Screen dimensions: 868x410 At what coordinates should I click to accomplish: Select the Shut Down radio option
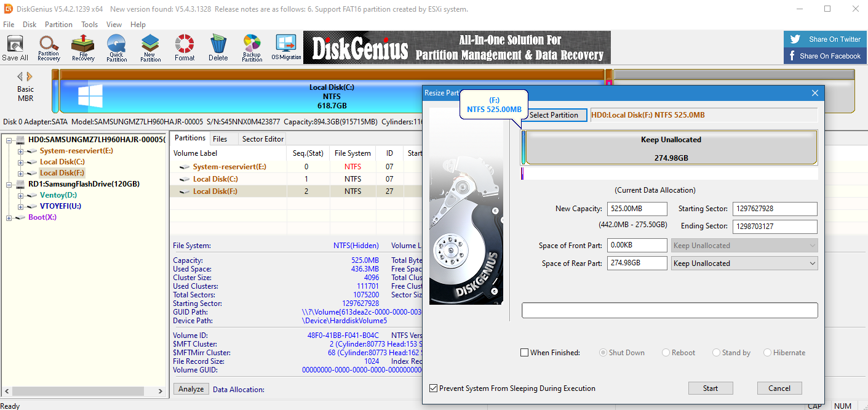603,353
